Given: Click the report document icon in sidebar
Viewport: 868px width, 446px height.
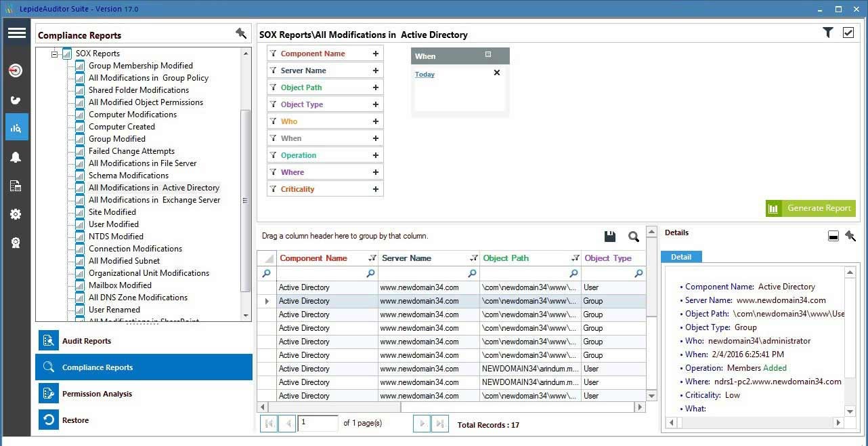Looking at the screenshot, I should coord(16,186).
